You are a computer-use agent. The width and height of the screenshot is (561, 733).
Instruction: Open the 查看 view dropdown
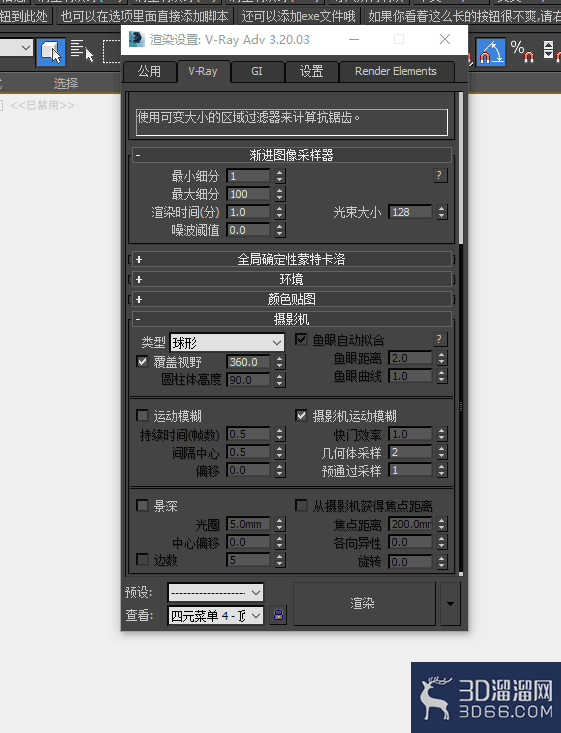pyautogui.click(x=216, y=616)
